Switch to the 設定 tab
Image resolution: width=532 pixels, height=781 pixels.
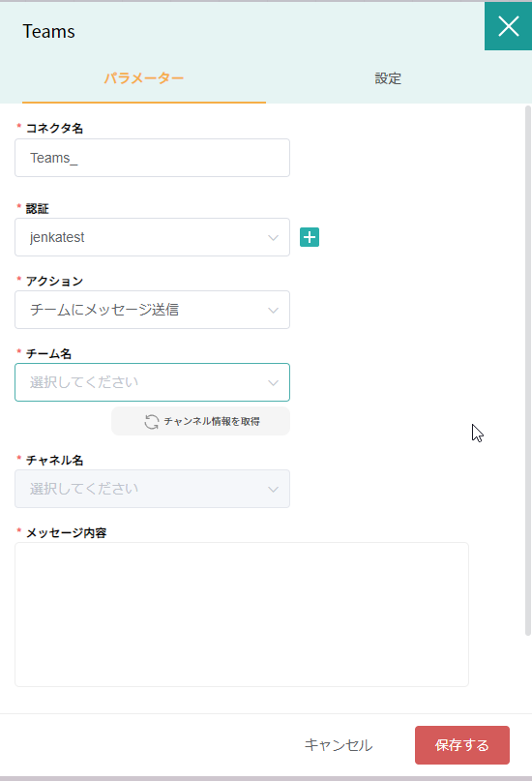point(388,78)
